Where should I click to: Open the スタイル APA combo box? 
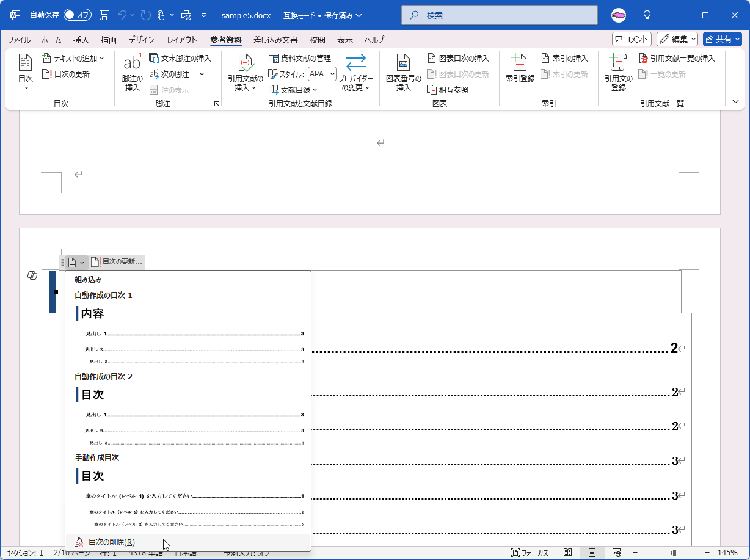(322, 74)
